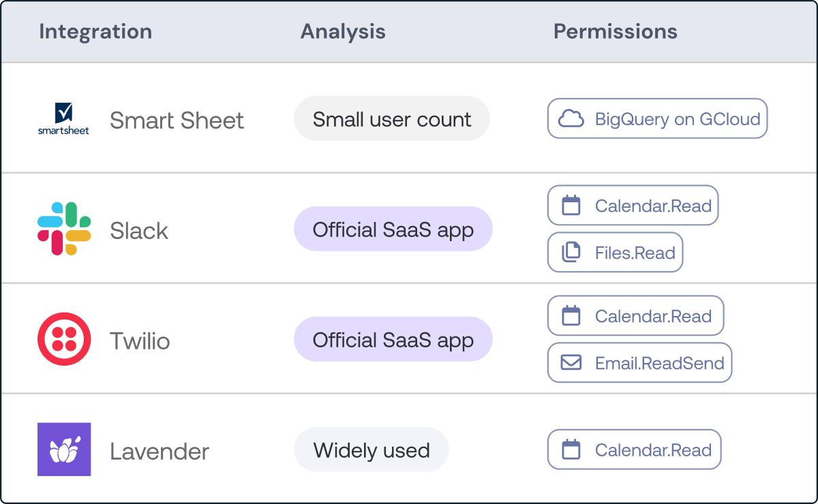Click the red Twilio logo icon
Screen dimensions: 818x504
tap(64, 339)
